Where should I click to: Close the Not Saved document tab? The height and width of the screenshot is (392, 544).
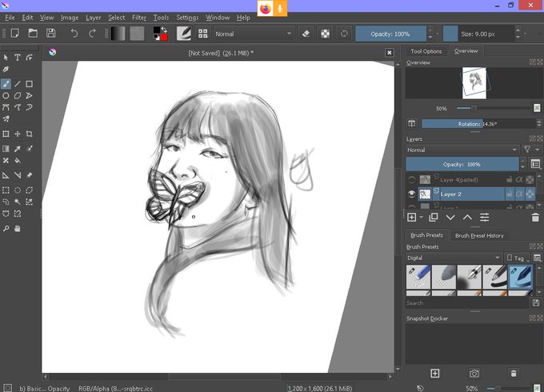[390, 53]
